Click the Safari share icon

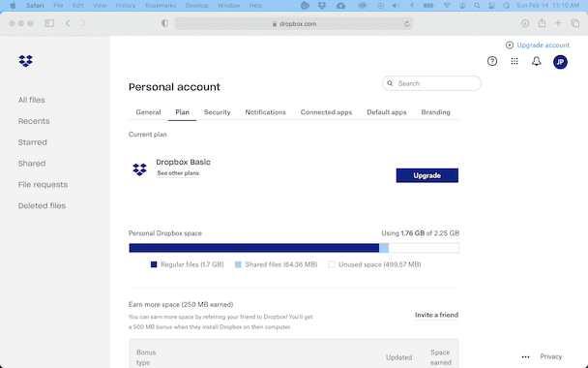(542, 23)
